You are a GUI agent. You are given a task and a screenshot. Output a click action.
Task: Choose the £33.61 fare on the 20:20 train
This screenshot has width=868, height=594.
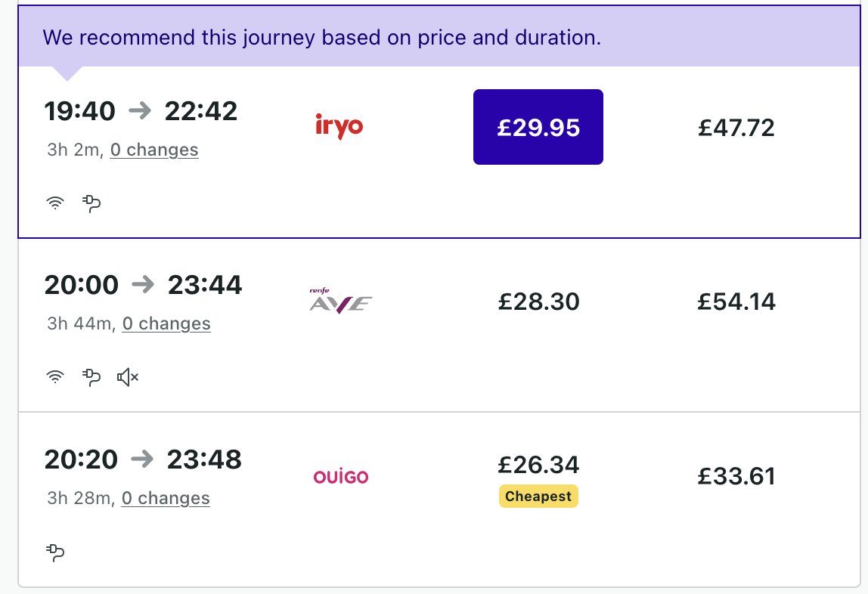pyautogui.click(x=736, y=476)
